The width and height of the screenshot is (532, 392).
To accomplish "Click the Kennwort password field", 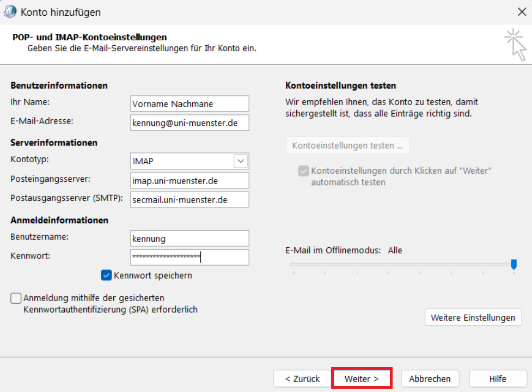I will point(189,257).
